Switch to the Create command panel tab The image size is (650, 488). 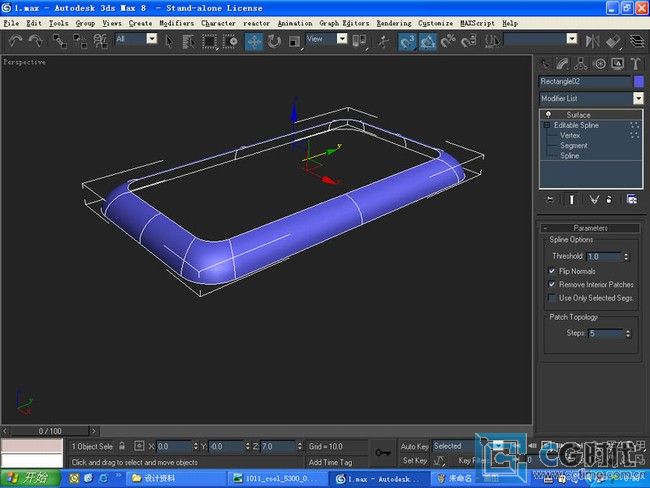tap(544, 64)
